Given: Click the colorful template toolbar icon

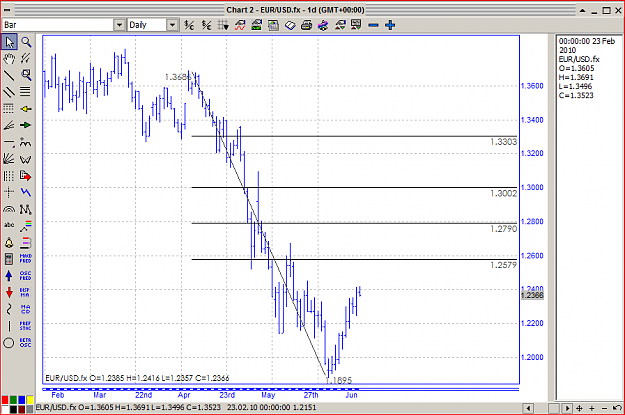Looking at the screenshot, I should pyautogui.click(x=323, y=25).
